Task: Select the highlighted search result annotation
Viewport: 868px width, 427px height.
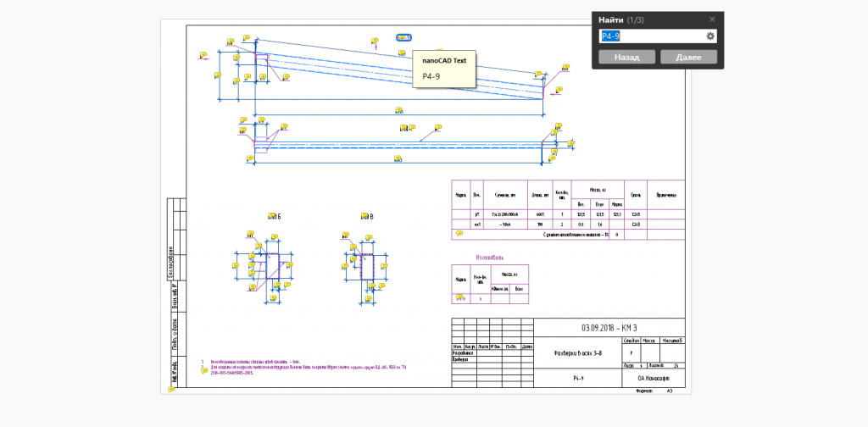Action: (403, 37)
